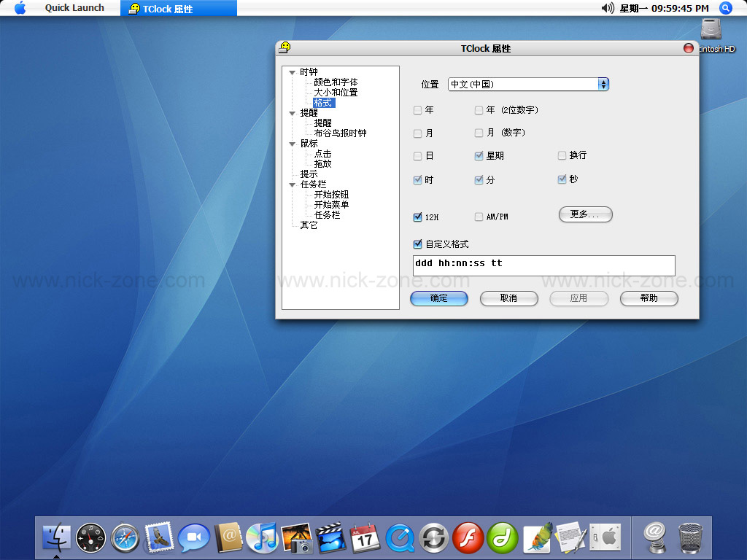The width and height of the screenshot is (747, 560).
Task: Launch red Flash icon in dock
Action: (468, 538)
